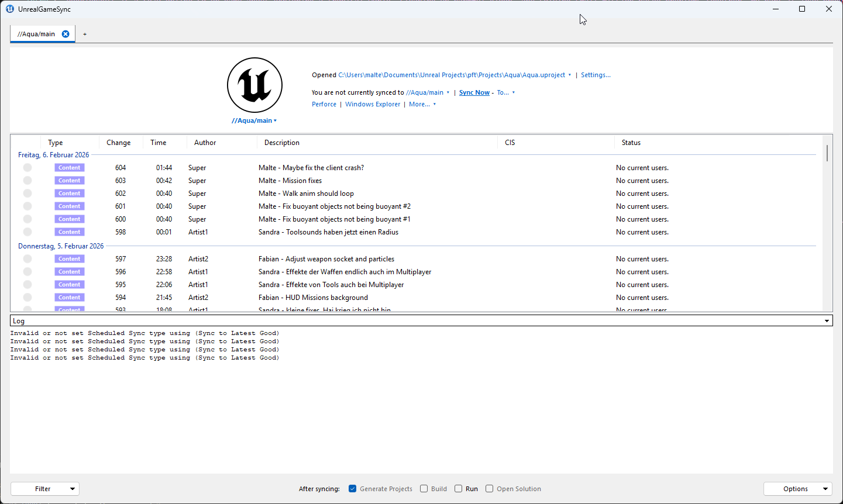
Task: Click the changelist scrollbar thumb
Action: tap(827, 153)
